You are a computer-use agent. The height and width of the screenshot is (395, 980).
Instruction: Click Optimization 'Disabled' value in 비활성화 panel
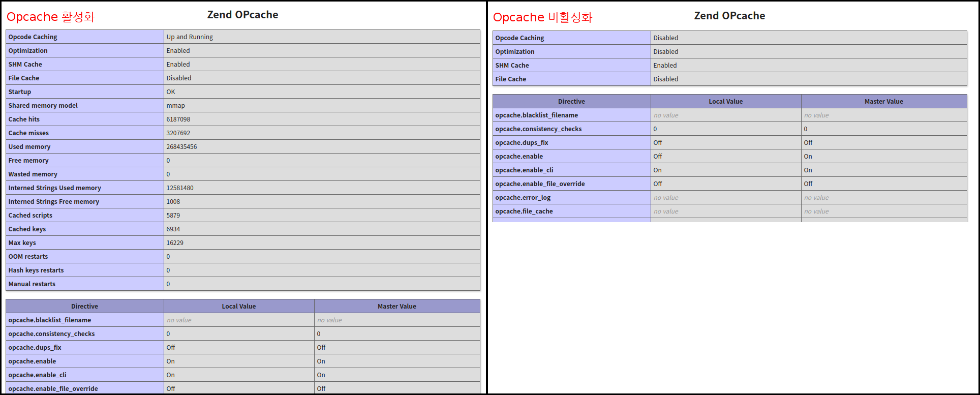click(666, 51)
